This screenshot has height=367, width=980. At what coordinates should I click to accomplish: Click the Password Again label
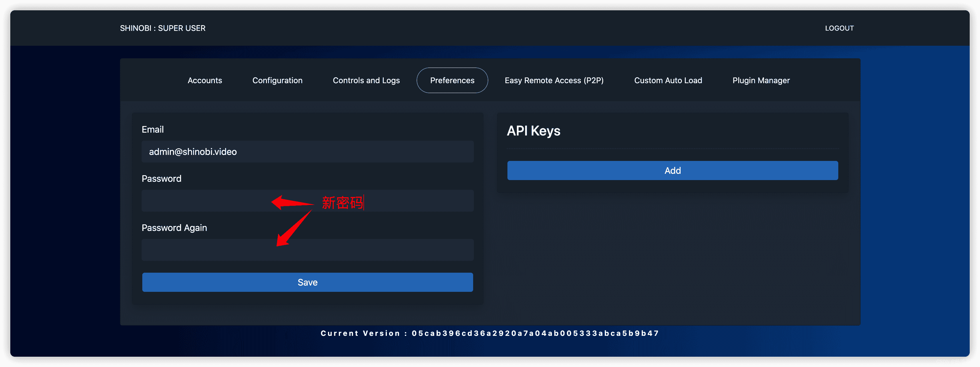coord(174,228)
